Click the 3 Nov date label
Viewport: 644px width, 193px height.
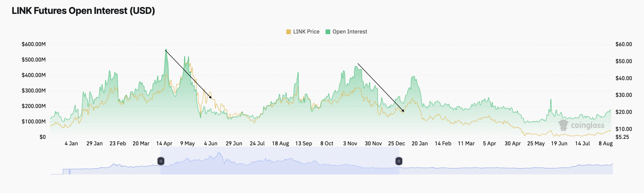[350, 144]
